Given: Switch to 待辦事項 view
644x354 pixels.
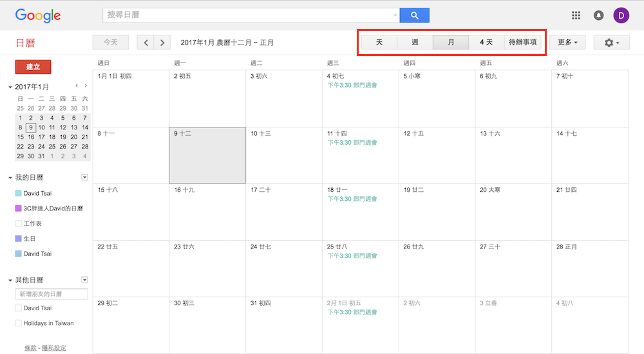Looking at the screenshot, I should point(522,42).
